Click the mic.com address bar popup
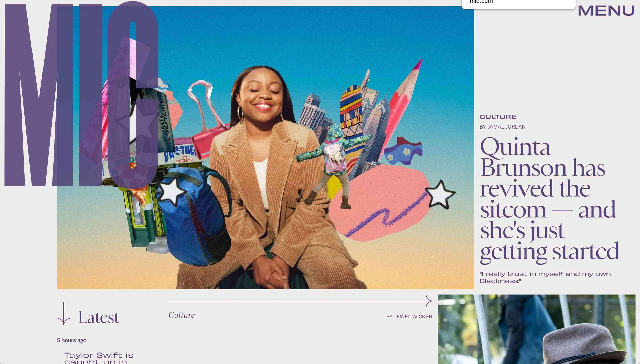 tap(519, 4)
